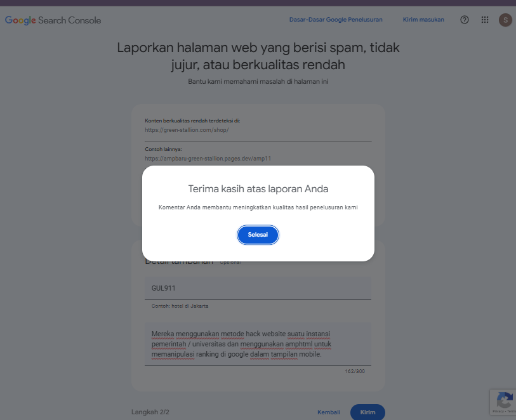
Task: Go back with the Kembali button
Action: (x=328, y=412)
